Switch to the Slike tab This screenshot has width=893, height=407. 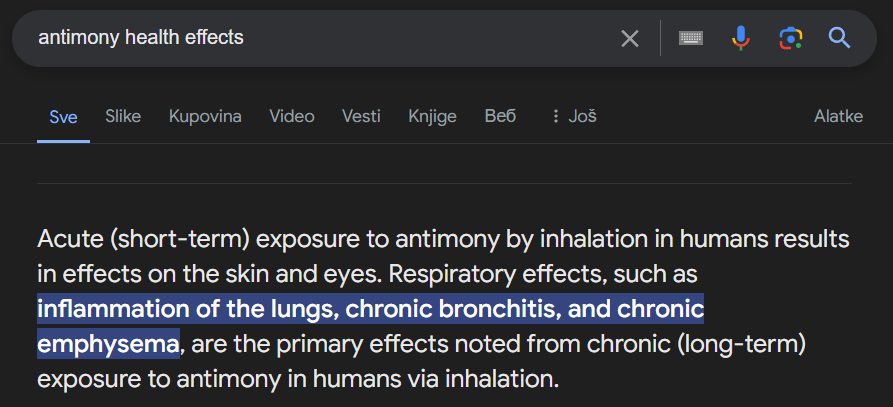pos(123,117)
